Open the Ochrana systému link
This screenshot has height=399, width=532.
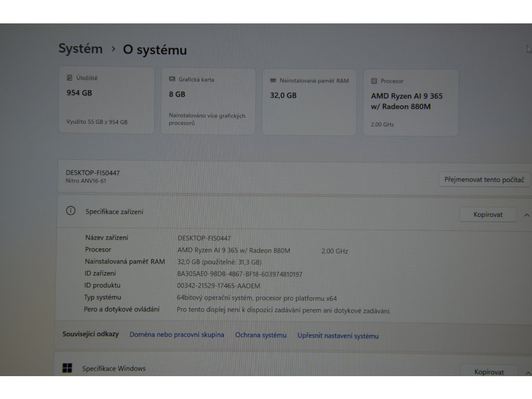[261, 335]
